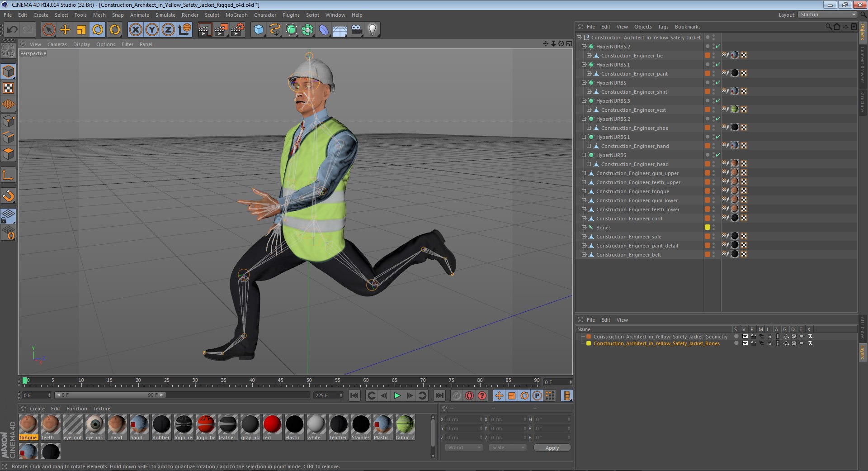Open the Character menu

pyautogui.click(x=265, y=15)
